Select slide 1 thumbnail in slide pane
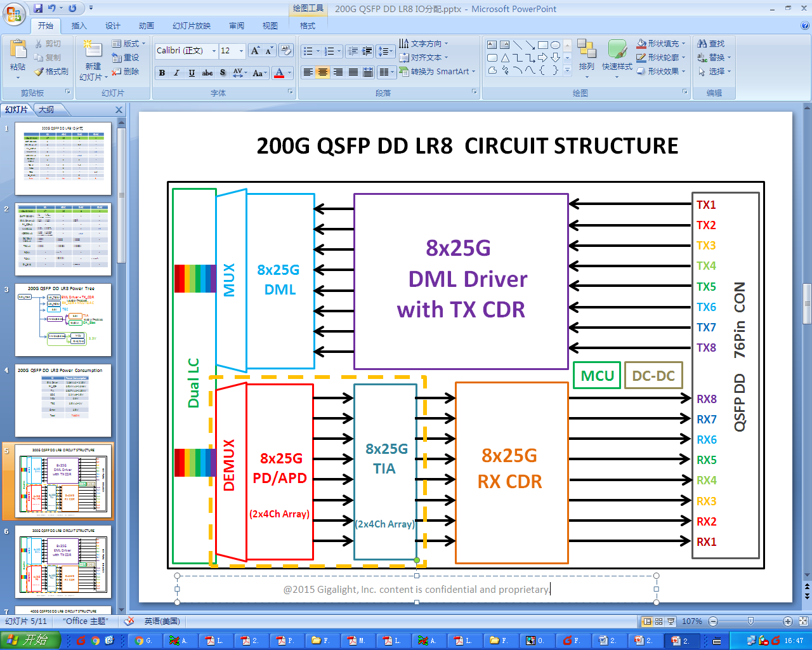 [63, 158]
